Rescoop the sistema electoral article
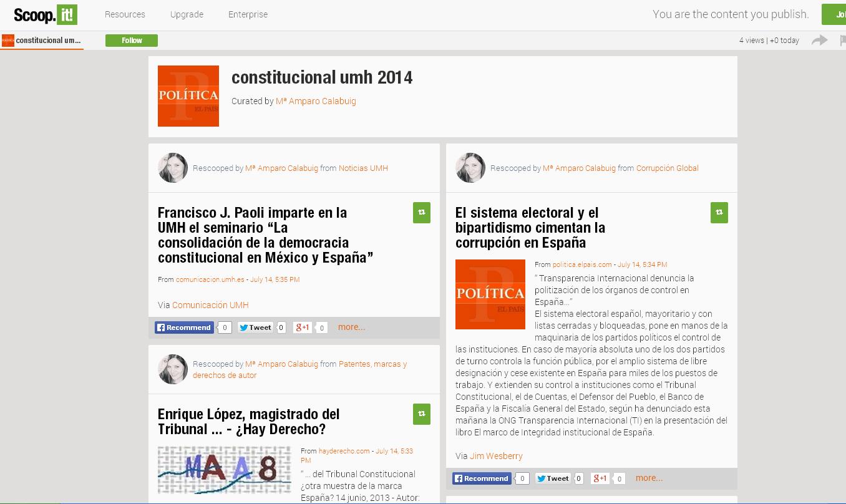 pos(719,213)
